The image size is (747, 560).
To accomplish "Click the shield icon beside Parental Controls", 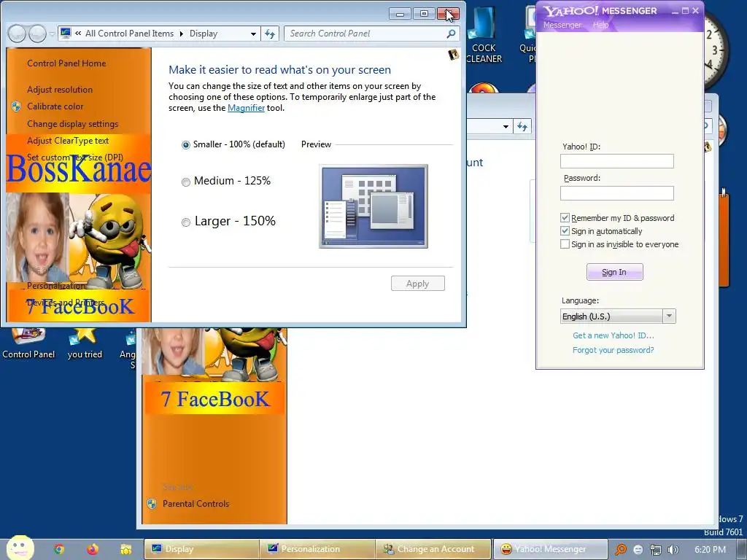I will pyautogui.click(x=152, y=504).
